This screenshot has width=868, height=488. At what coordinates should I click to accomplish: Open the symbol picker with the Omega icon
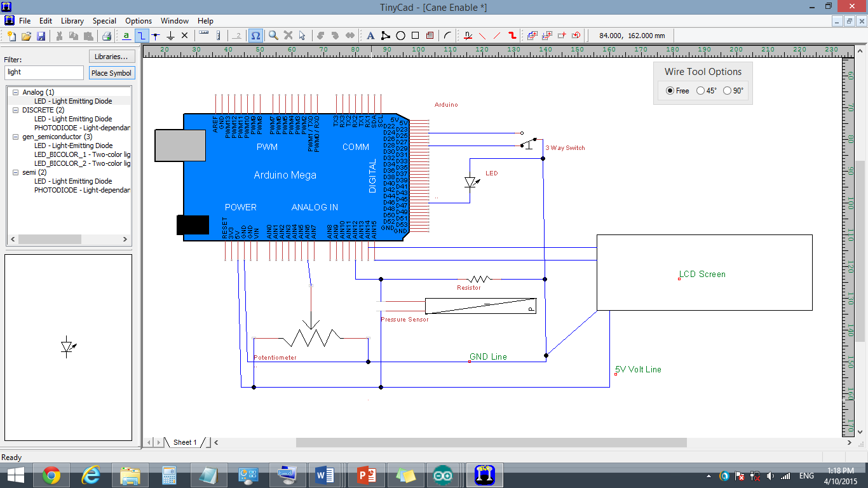click(x=255, y=36)
